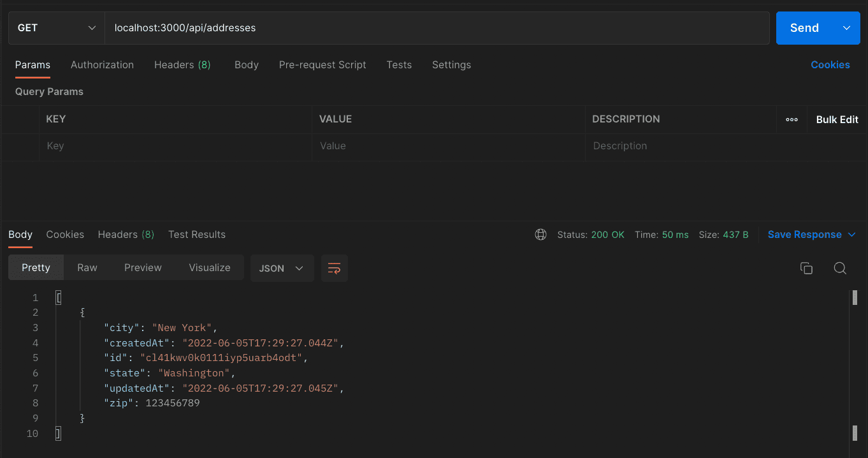Click the "New York" city value
The width and height of the screenshot is (868, 458).
[x=182, y=328]
